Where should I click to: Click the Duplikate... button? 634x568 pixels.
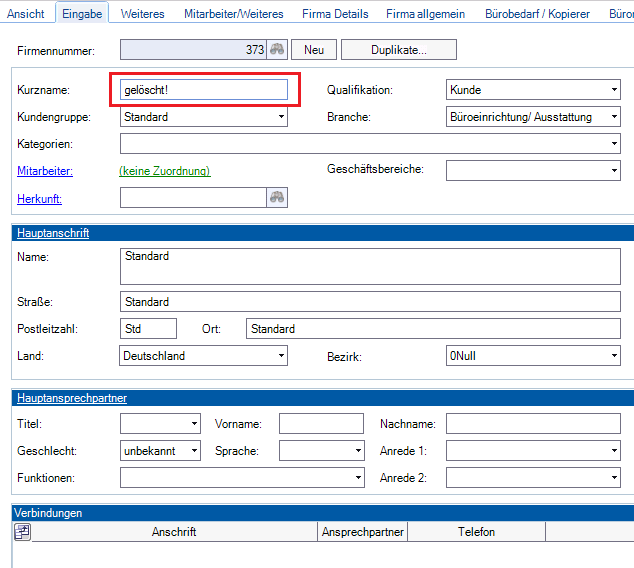coord(398,50)
